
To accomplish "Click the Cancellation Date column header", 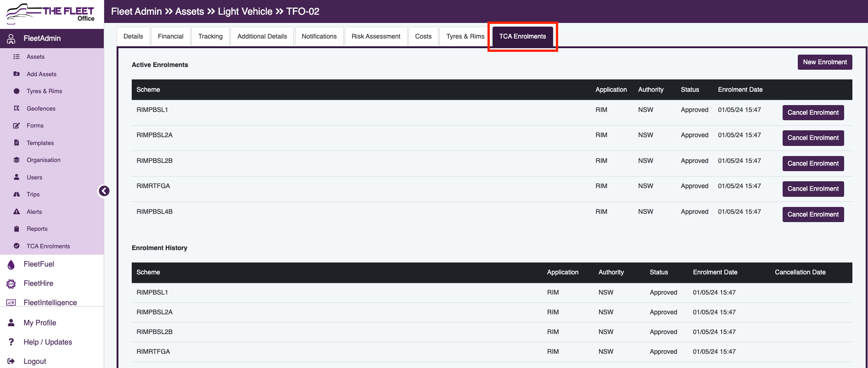I will (800, 273).
